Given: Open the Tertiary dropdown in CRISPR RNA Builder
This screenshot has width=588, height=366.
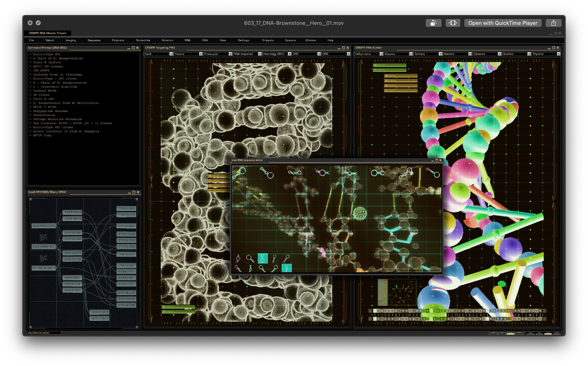Looking at the screenshot, I should coord(428,54).
